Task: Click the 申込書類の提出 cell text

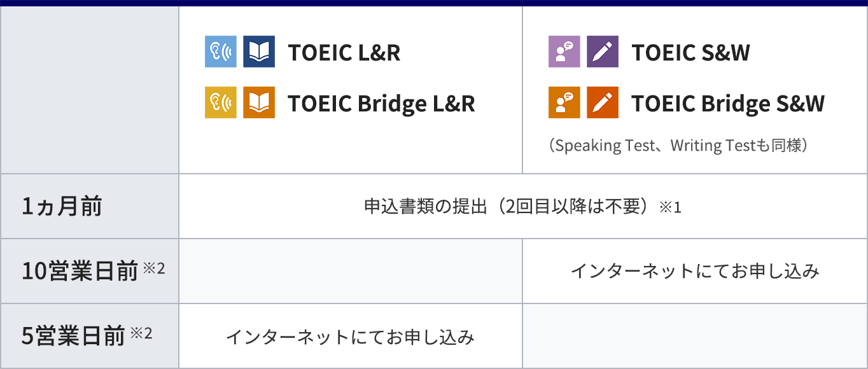Action: [x=522, y=207]
